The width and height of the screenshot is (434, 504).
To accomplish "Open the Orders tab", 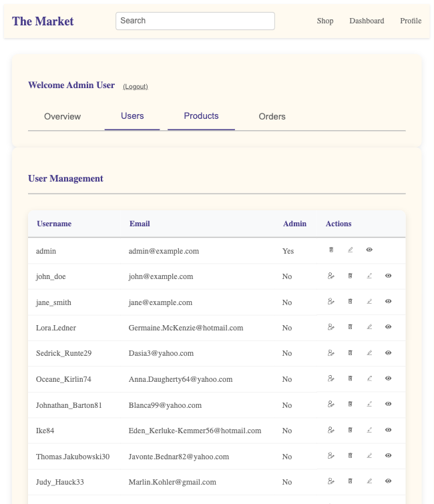I will tap(272, 116).
